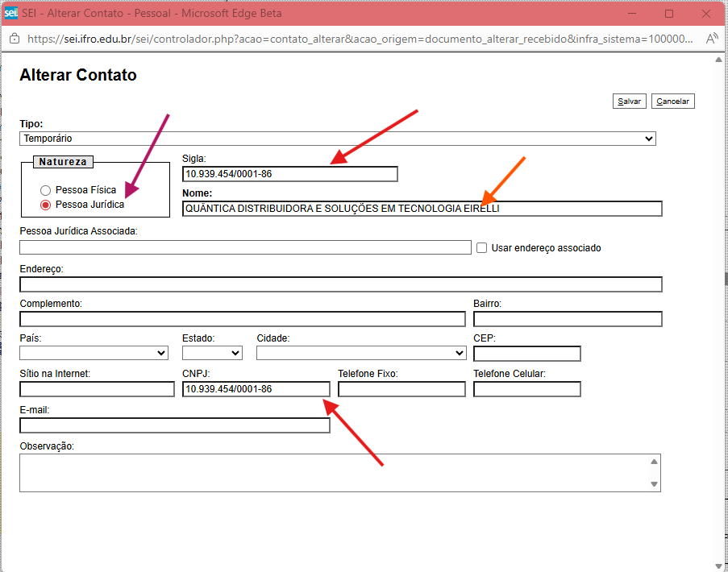Click the CEP input field
Viewport: 728px width, 572px height.
526,354
